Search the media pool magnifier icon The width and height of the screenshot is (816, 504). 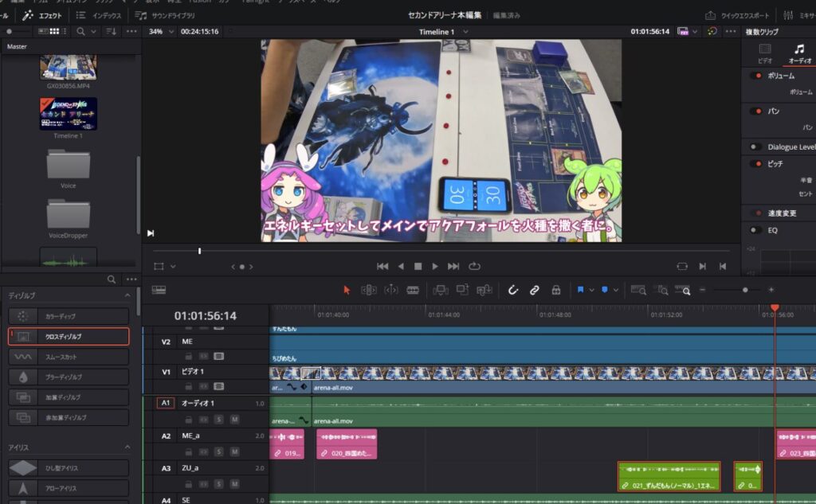click(80, 31)
